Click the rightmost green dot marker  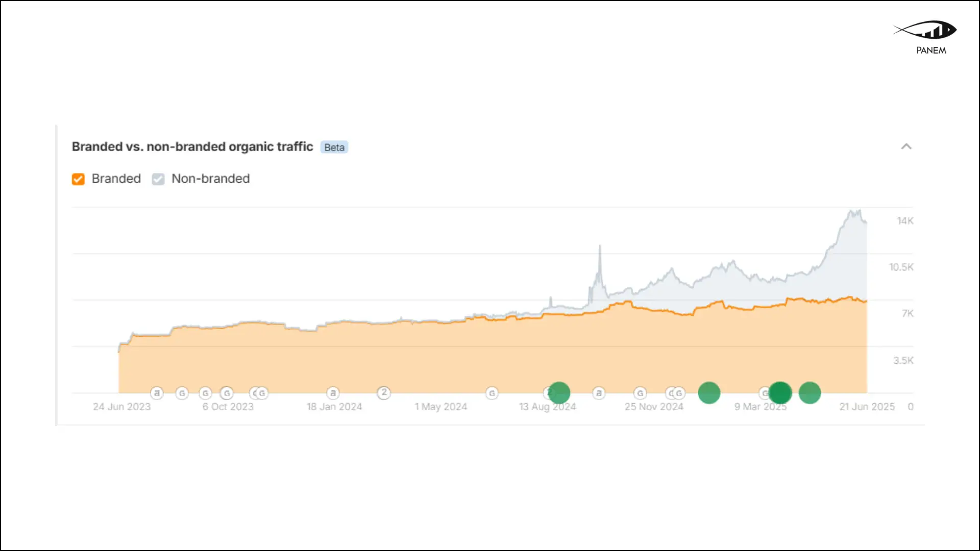click(810, 393)
